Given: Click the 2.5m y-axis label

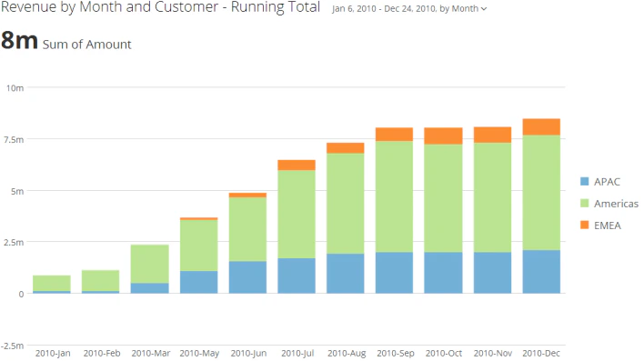Looking at the screenshot, I should [14, 242].
